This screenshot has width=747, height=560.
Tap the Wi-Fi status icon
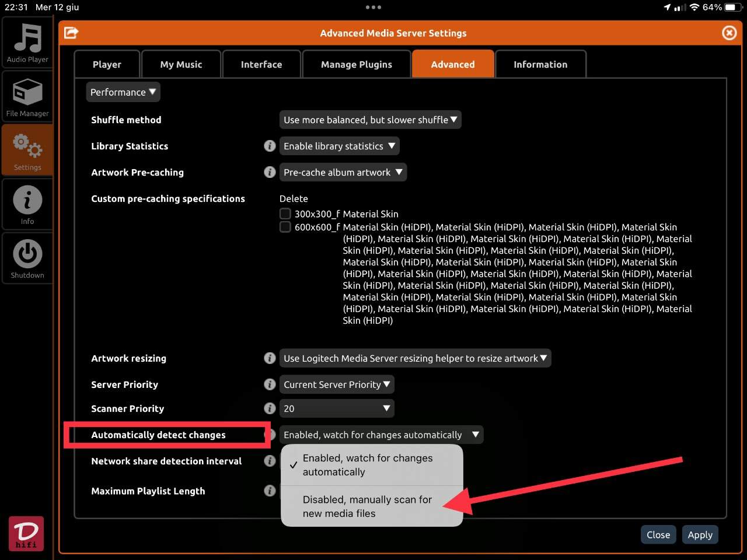694,7
